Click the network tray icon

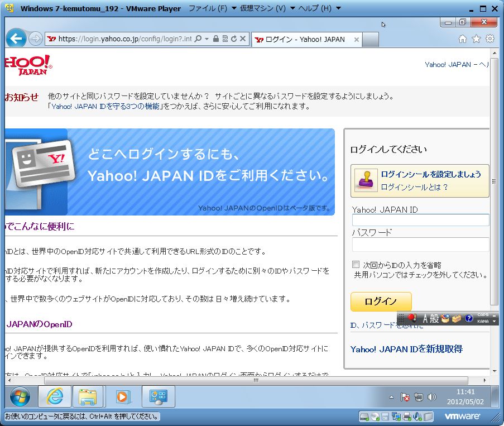pos(419,397)
